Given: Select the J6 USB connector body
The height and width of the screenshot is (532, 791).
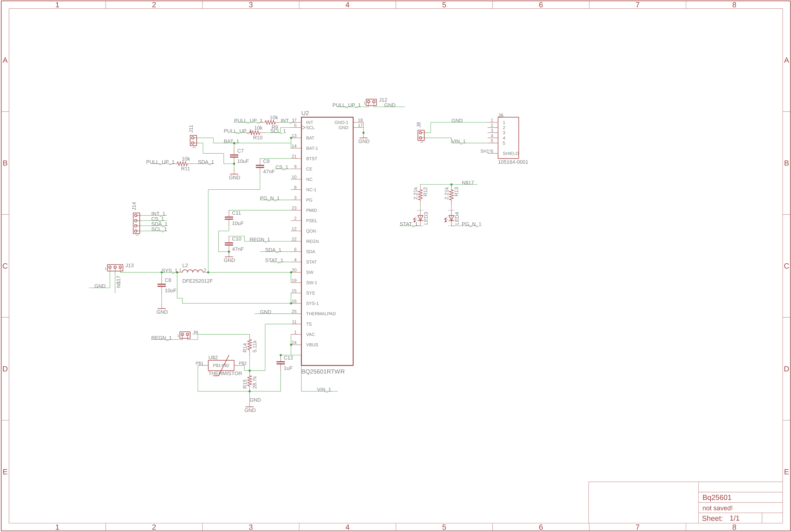Looking at the screenshot, I should 508,138.
